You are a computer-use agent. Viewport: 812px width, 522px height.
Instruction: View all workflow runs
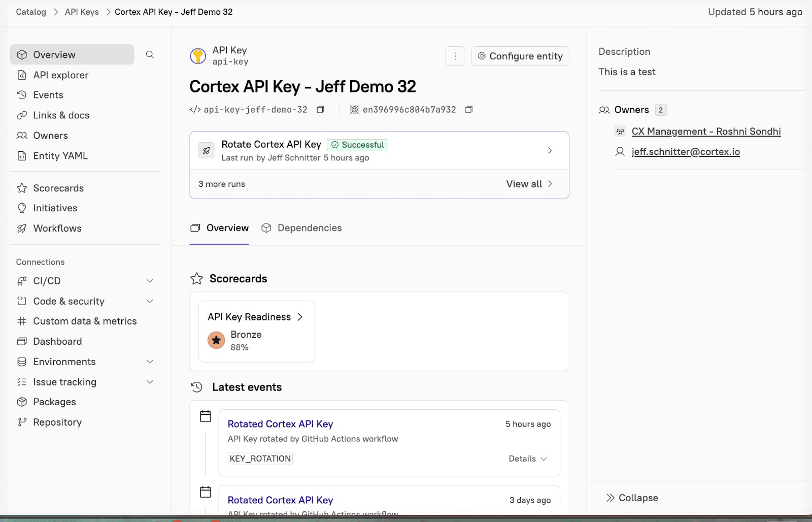[529, 184]
